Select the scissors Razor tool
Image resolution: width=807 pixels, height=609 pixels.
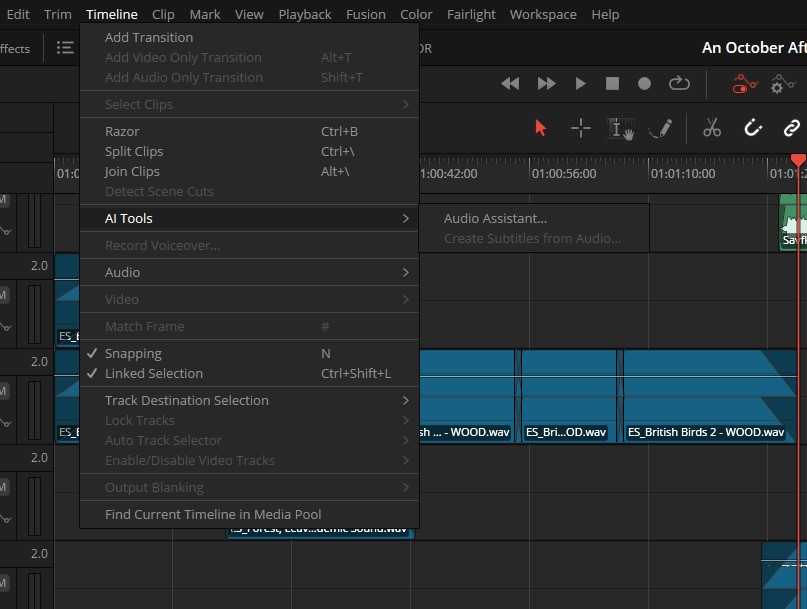point(712,128)
